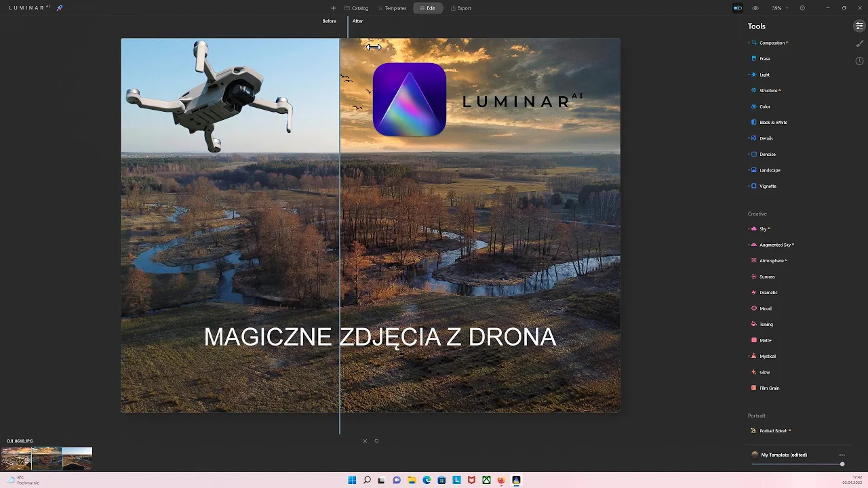Open the help question-mark icon
The width and height of the screenshot is (868, 488).
coord(802,8)
